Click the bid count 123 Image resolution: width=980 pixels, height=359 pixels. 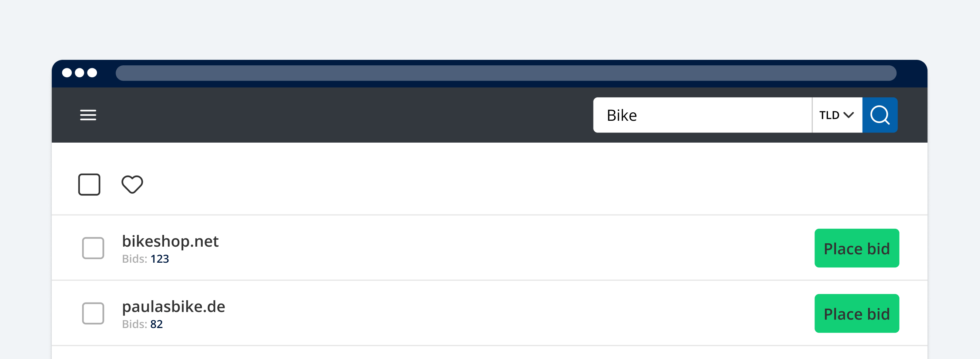tap(159, 259)
